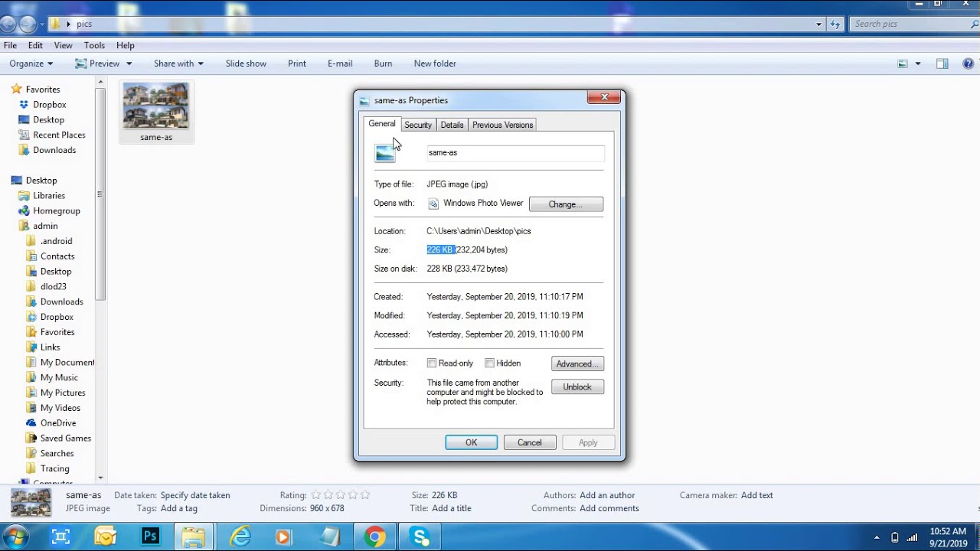Click the Explorer Forward arrow button

(x=28, y=24)
